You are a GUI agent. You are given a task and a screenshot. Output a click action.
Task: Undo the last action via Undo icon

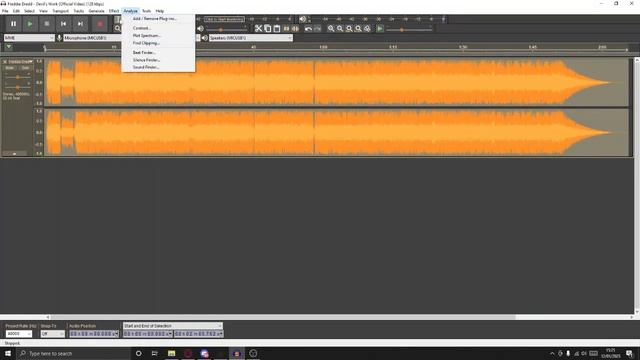309,29
